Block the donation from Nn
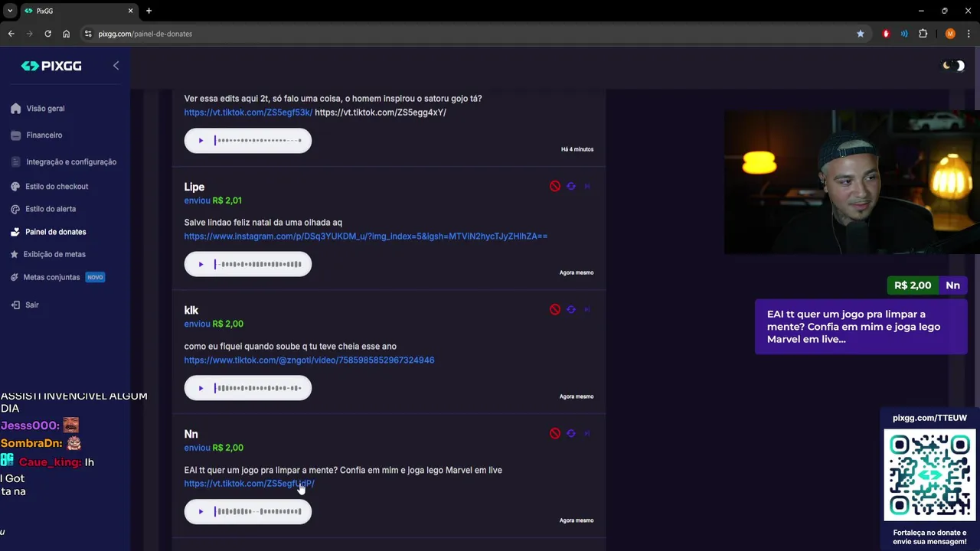980x551 pixels. pos(555,433)
